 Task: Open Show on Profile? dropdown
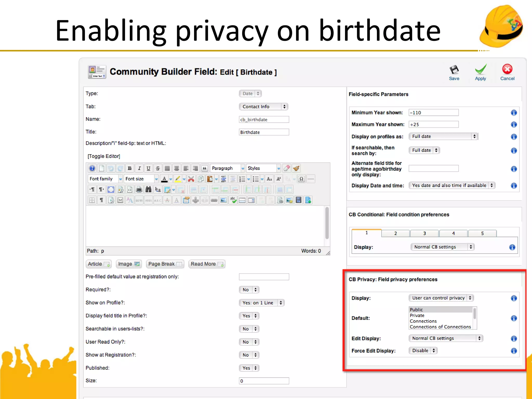pyautogui.click(x=262, y=303)
